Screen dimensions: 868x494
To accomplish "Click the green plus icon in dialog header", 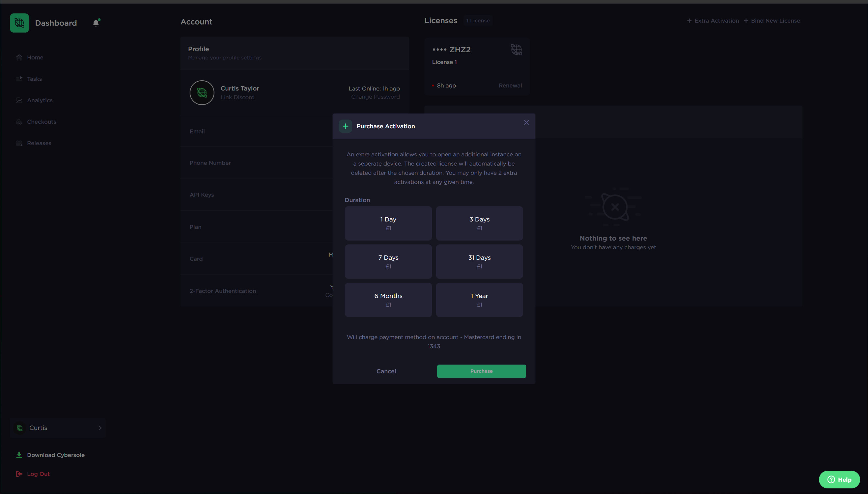I will 345,126.
